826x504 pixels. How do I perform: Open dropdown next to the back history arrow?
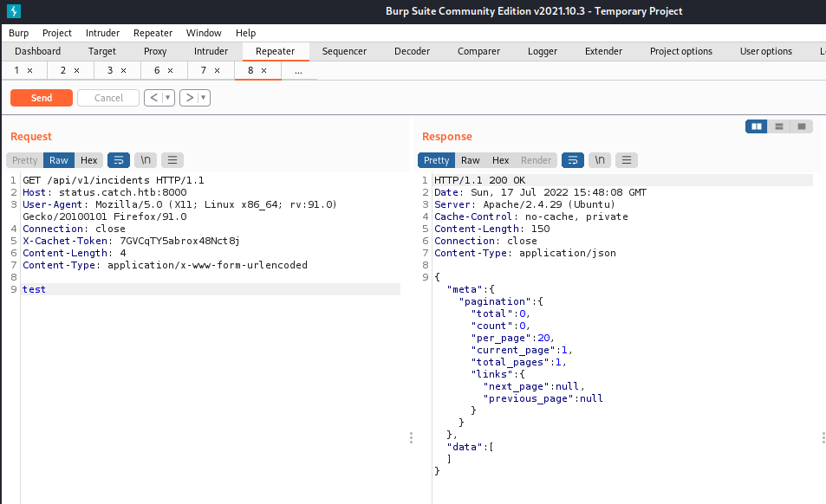point(167,97)
